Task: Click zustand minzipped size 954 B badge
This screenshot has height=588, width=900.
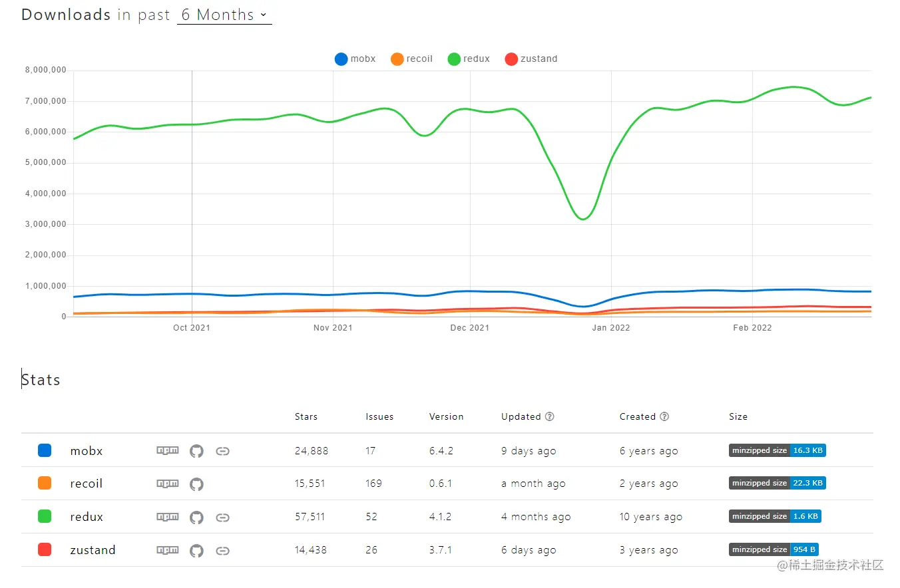Action: [x=774, y=550]
